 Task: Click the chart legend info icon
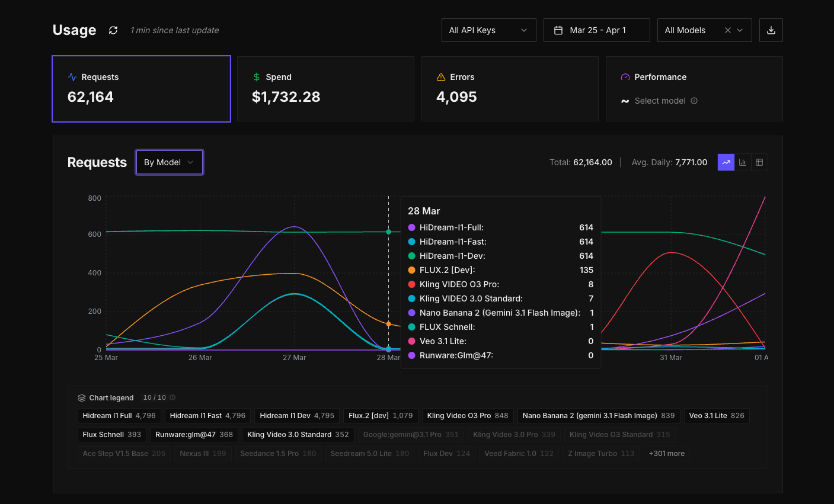[172, 397]
